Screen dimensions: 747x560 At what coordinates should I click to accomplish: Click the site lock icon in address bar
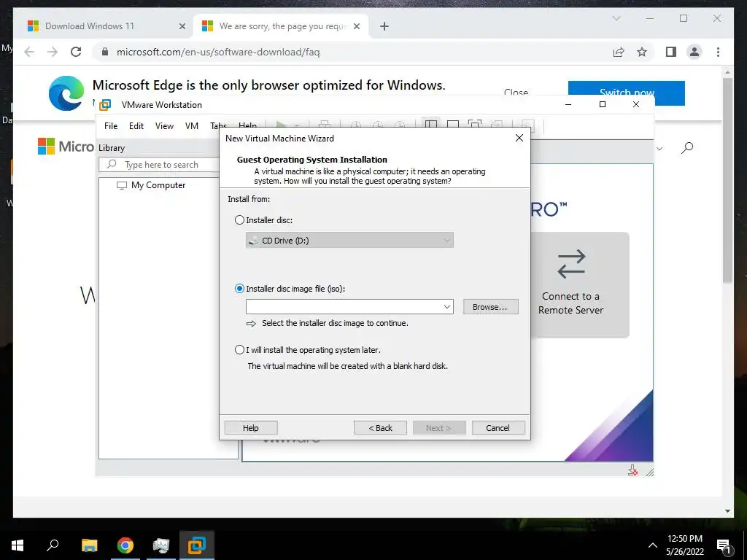(x=105, y=52)
